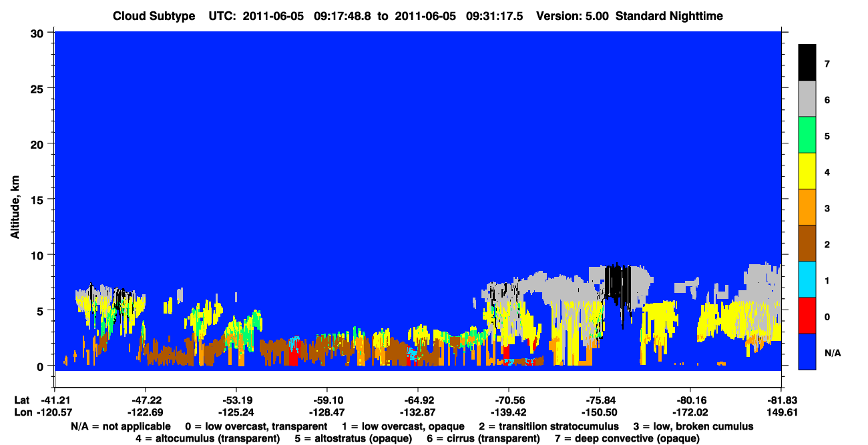
Task: Click the longitude value '-125.24'
Action: 236,412
